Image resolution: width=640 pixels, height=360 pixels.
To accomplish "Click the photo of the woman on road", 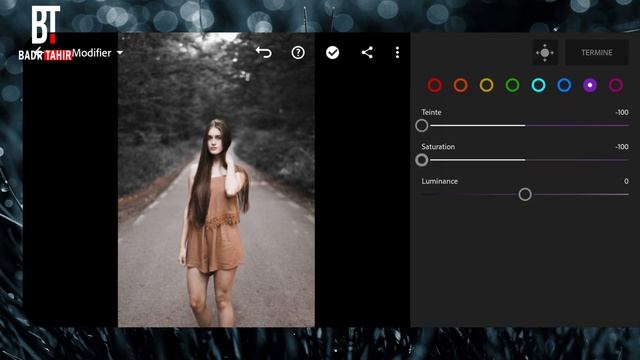I will click(x=216, y=180).
